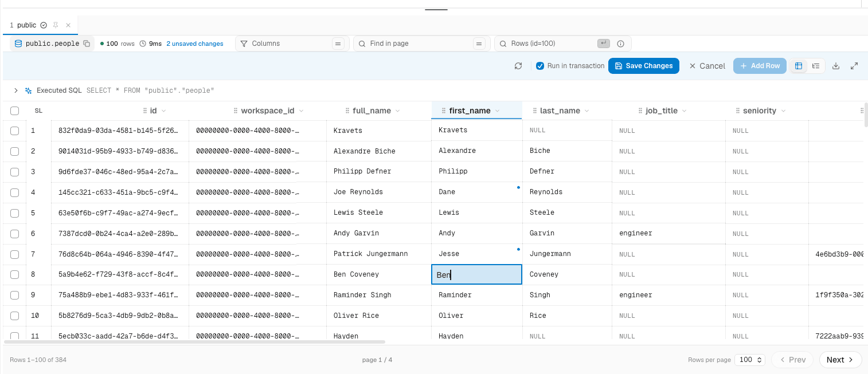The width and height of the screenshot is (868, 374).
Task: Click the last_name cell Garvin
Action: pos(567,233)
